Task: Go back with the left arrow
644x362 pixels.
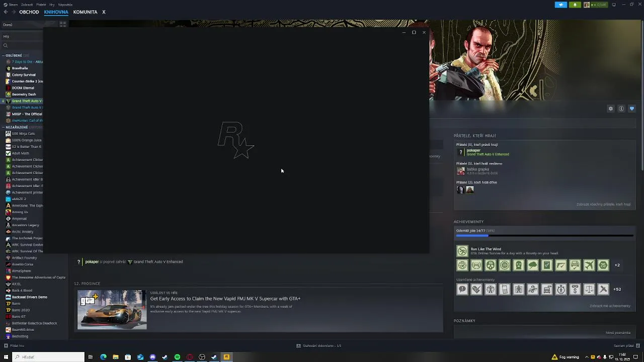Action: (x=6, y=12)
